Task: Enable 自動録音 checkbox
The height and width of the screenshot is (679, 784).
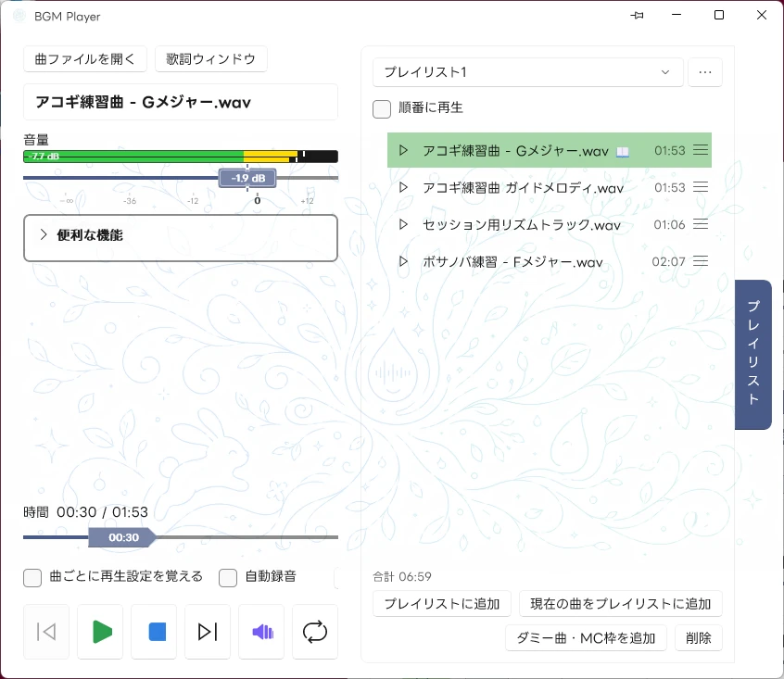Action: [x=228, y=578]
